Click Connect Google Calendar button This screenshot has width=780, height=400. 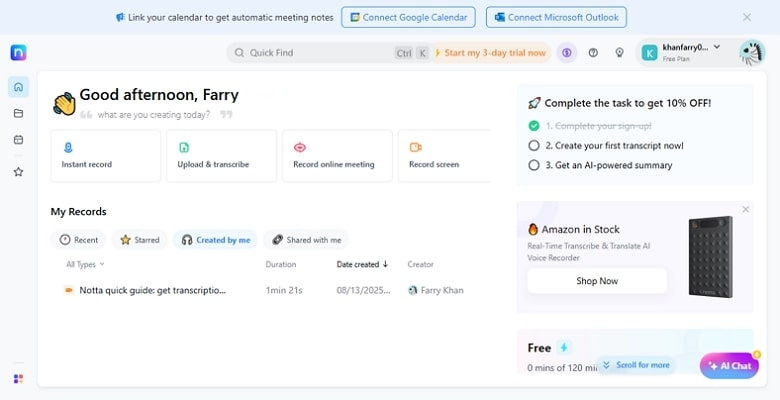(x=408, y=17)
